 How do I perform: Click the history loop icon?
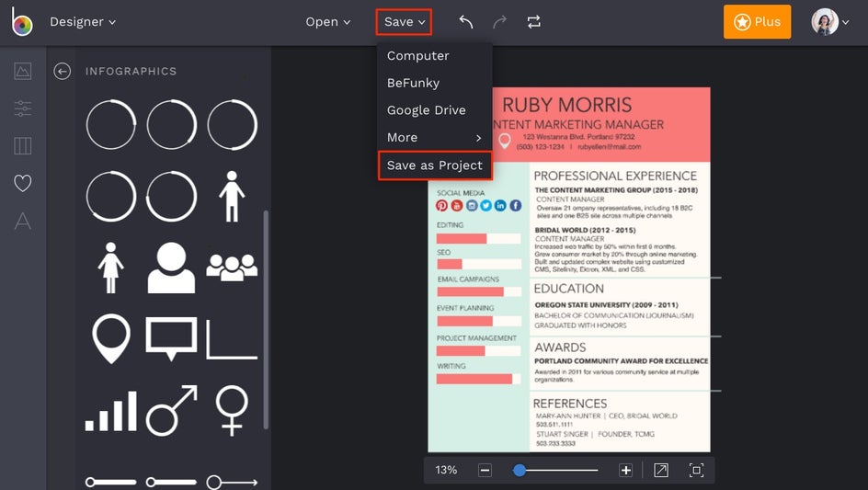[533, 21]
